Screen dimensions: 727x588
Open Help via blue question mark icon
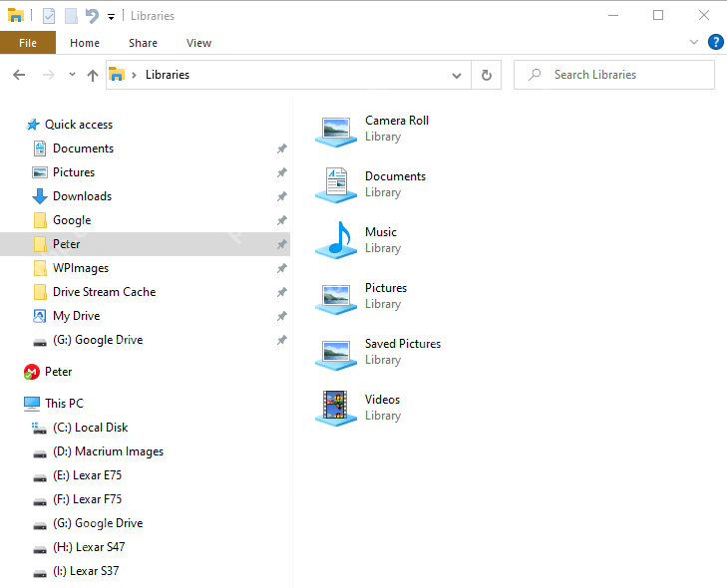pos(715,42)
